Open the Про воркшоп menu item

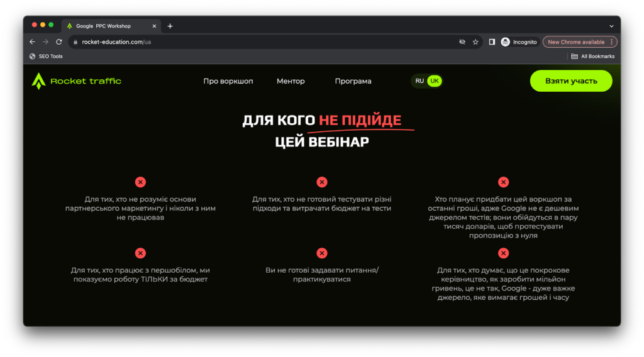[228, 81]
